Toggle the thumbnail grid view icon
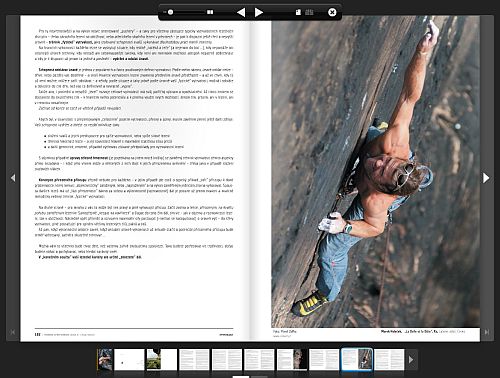500x378 pixels. [x=309, y=12]
